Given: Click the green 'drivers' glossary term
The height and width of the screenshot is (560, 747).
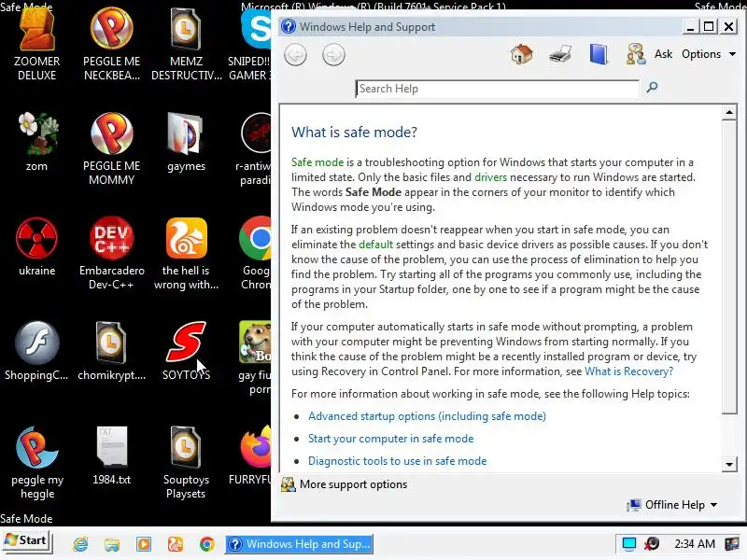Looking at the screenshot, I should [491, 177].
